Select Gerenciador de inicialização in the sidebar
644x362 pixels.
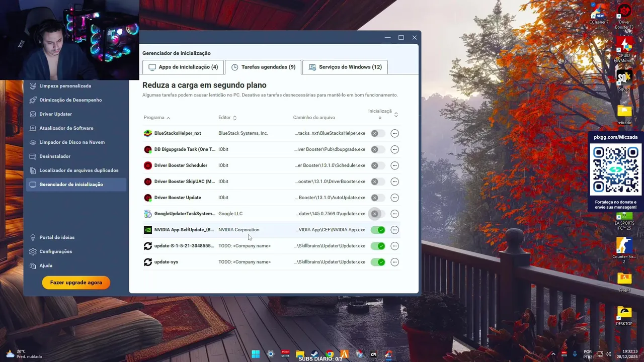point(75,185)
